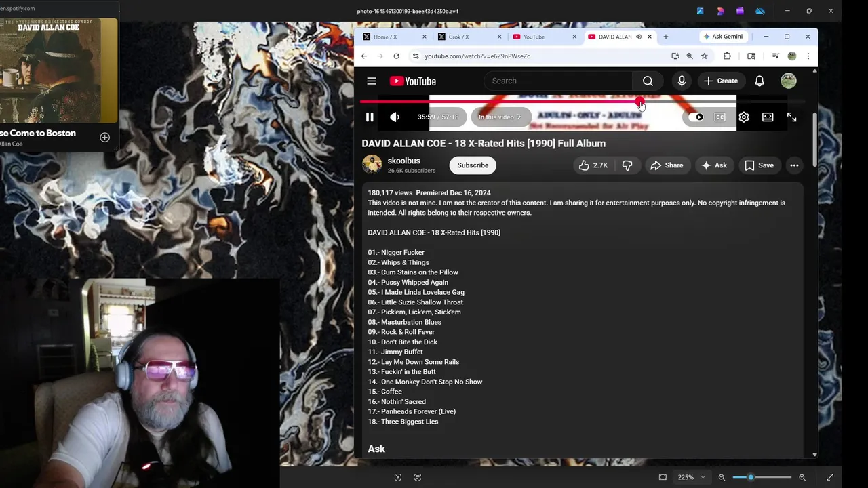This screenshot has height=488, width=868.
Task: Open skoolbus channel avatar
Action: click(x=372, y=165)
